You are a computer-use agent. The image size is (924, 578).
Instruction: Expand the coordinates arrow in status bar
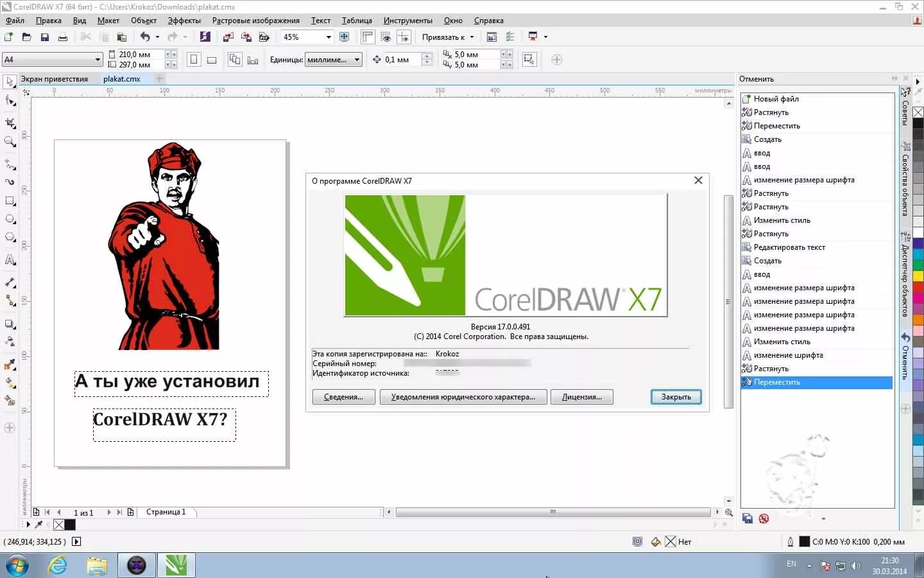point(76,541)
